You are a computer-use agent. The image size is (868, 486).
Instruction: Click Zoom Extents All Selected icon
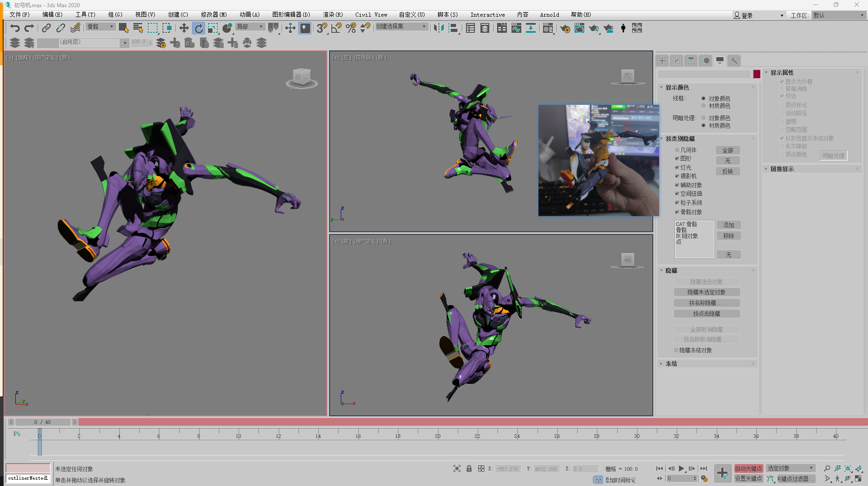tap(859, 468)
